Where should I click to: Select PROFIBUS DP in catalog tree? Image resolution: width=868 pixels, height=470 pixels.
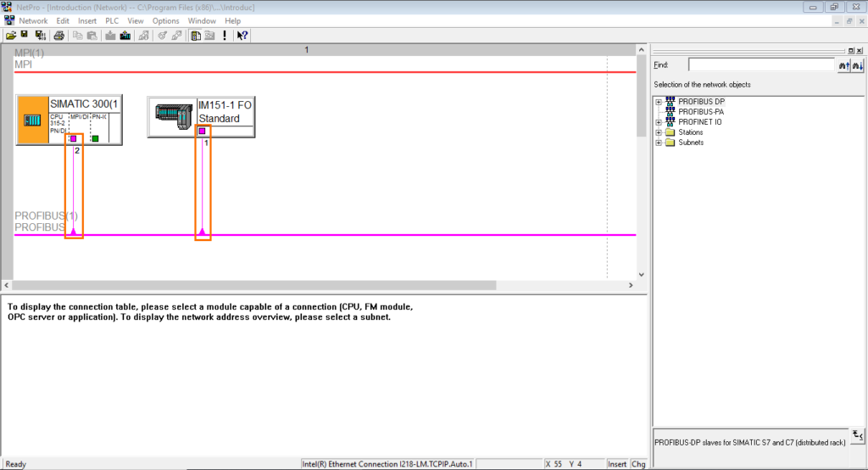pyautogui.click(x=701, y=102)
